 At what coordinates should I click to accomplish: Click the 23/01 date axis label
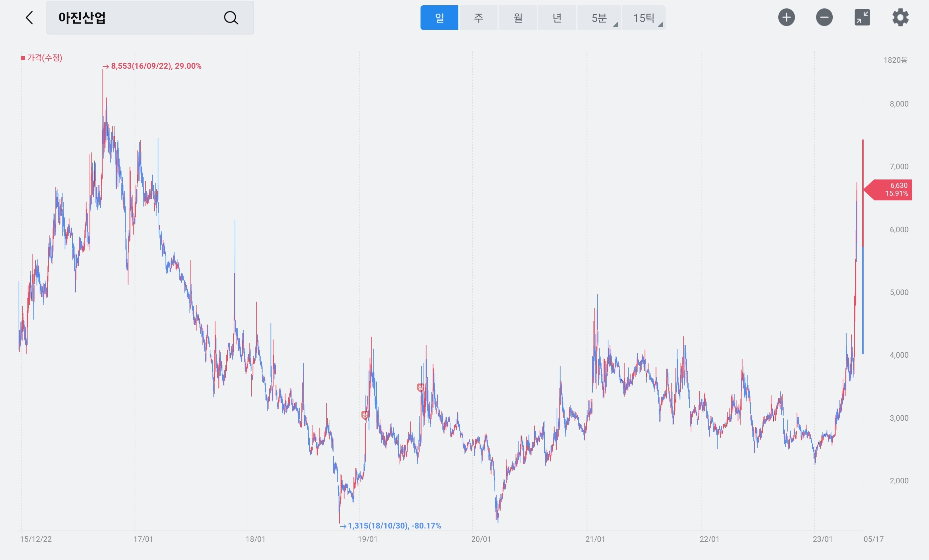click(x=822, y=539)
